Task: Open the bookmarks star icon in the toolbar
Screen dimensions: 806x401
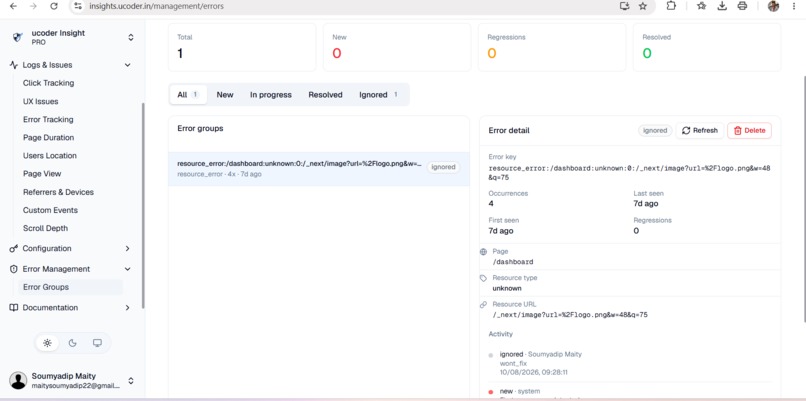Action: [702, 6]
